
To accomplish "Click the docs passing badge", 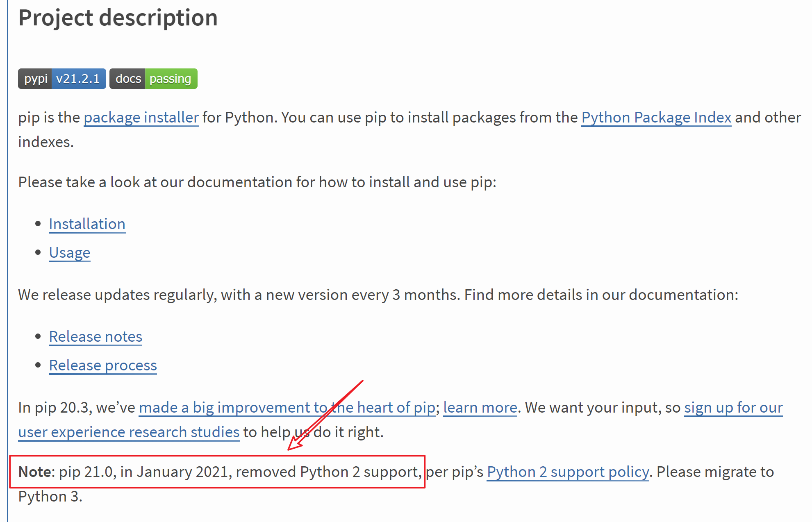I will (x=153, y=78).
